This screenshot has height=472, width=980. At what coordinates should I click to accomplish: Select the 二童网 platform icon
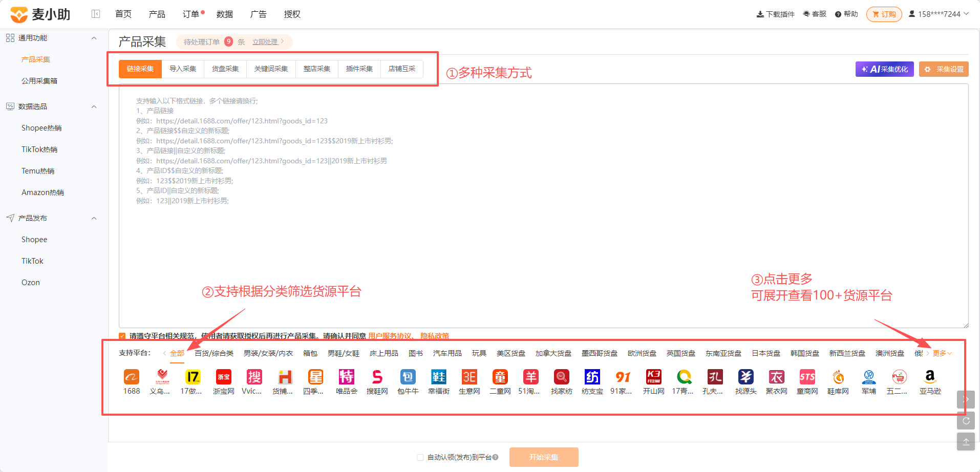(x=500, y=377)
